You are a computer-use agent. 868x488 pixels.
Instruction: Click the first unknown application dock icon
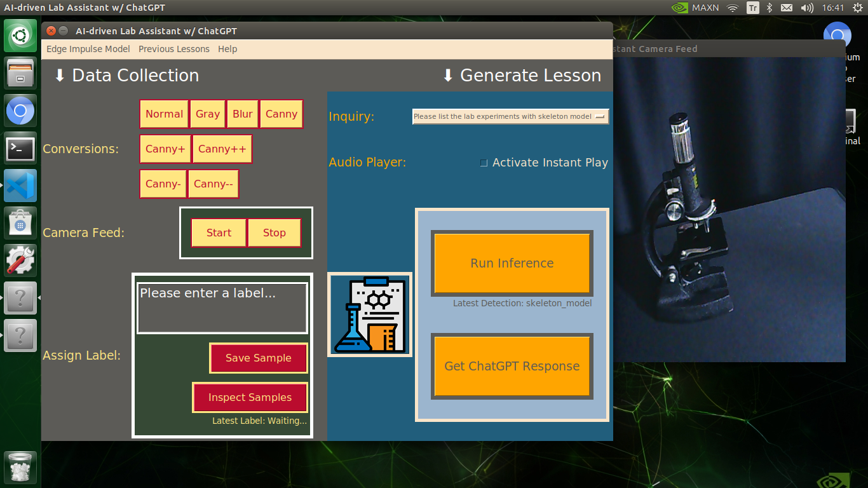[20, 298]
